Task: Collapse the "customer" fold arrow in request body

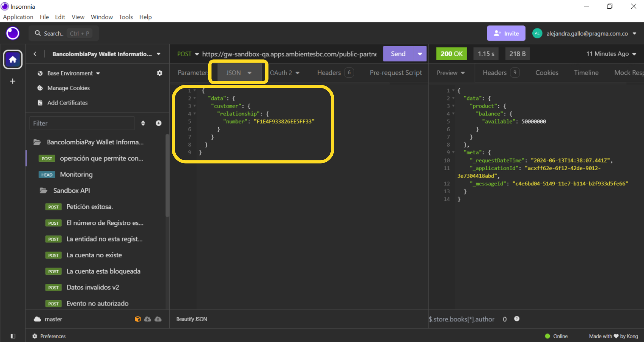Action: pos(195,106)
